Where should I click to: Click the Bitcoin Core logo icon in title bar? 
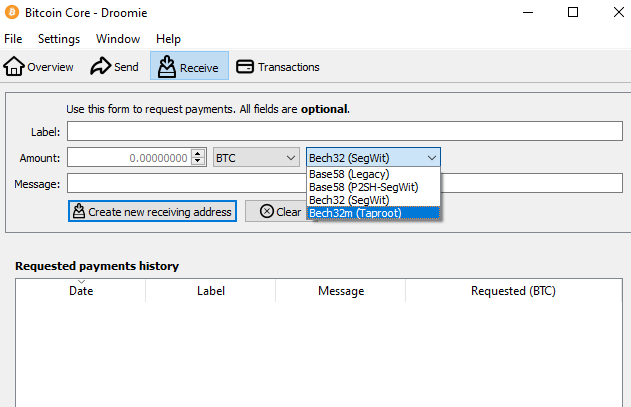tap(12, 12)
